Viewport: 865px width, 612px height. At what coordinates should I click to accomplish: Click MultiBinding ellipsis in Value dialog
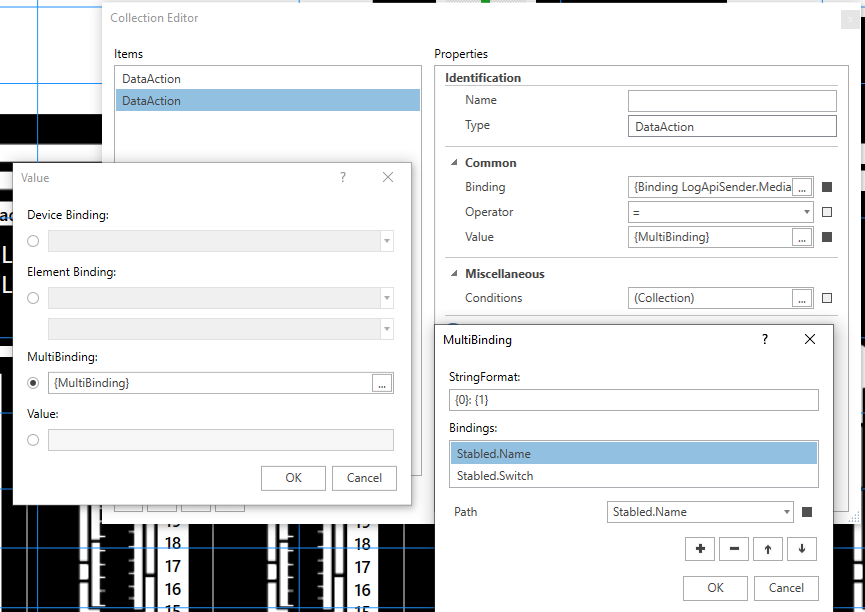point(381,383)
